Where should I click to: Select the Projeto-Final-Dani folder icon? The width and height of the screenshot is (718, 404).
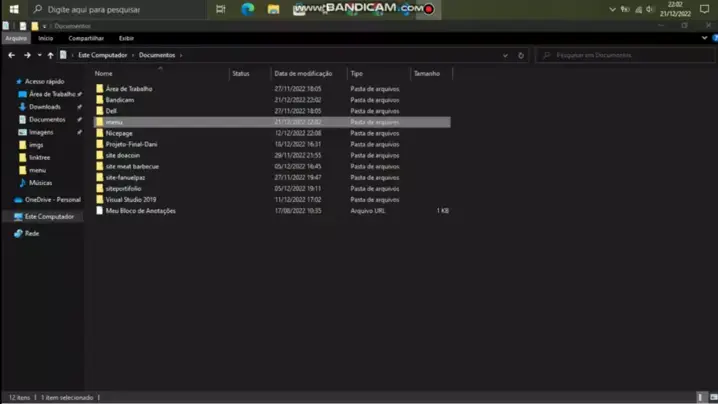point(100,144)
